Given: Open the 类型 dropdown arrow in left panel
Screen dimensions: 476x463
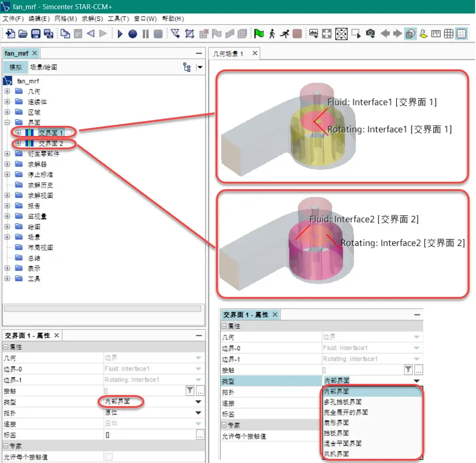Looking at the screenshot, I should tap(198, 401).
